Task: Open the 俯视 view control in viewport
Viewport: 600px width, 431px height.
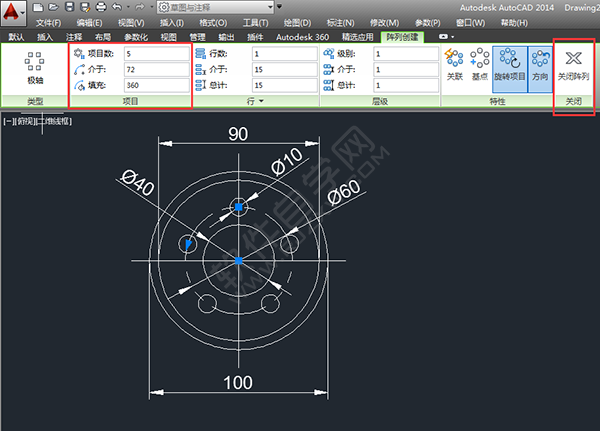Action: pyautogui.click(x=22, y=121)
